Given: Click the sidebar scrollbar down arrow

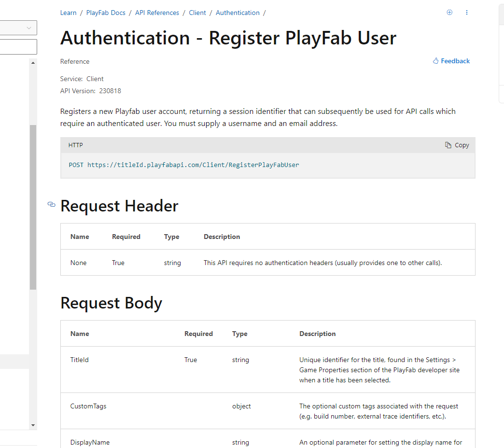Looking at the screenshot, I should (x=33, y=425).
